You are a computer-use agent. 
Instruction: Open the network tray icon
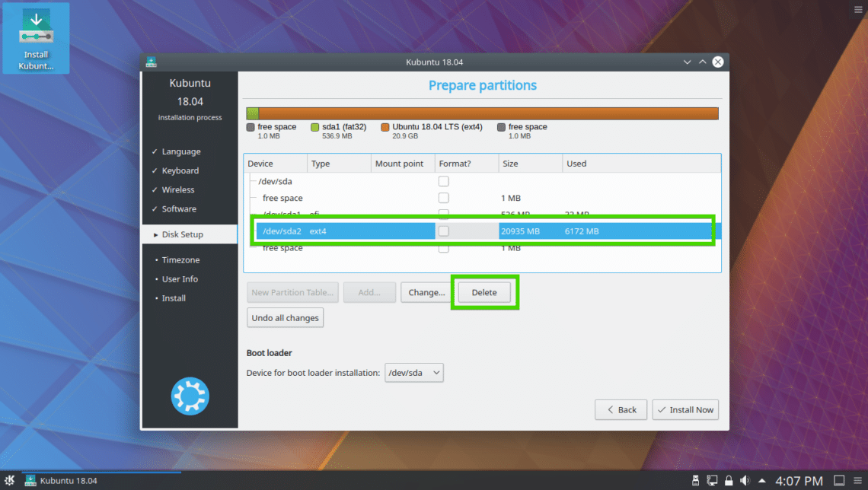(713, 481)
